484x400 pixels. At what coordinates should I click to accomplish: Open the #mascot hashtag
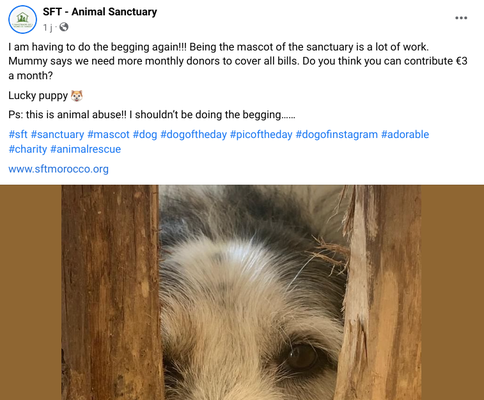point(108,134)
